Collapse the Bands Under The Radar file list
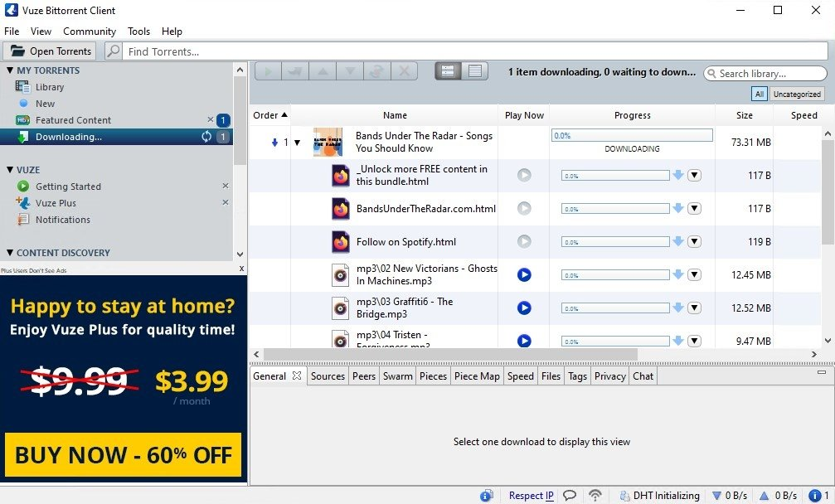Screen dimensions: 835x504 pyautogui.click(x=297, y=143)
